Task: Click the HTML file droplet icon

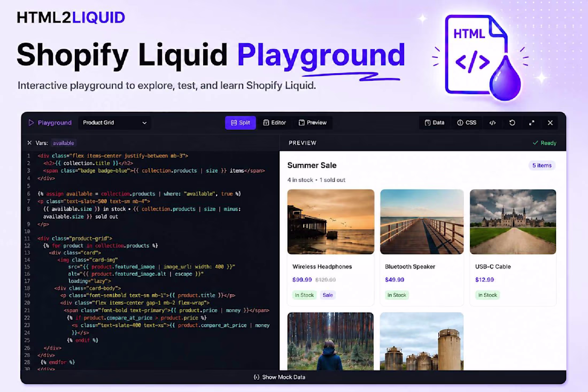Action: click(483, 58)
